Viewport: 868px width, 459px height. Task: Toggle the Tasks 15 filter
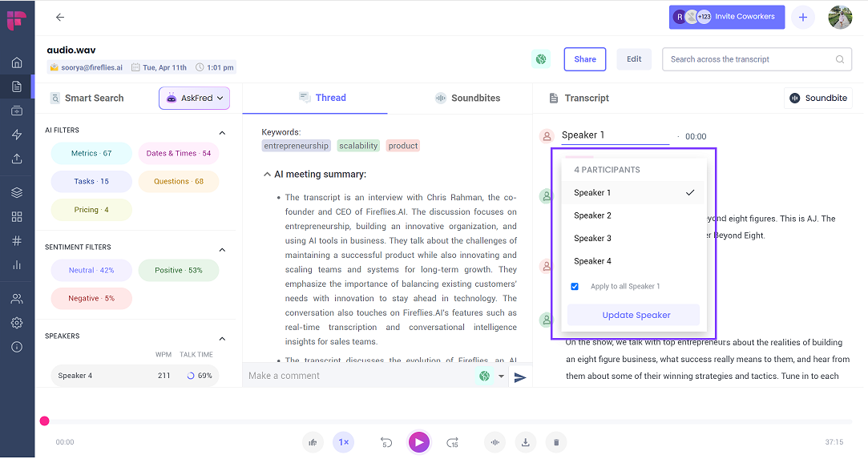(x=91, y=181)
